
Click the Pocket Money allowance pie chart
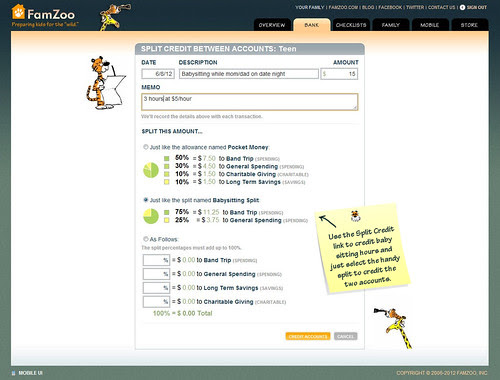151,170
